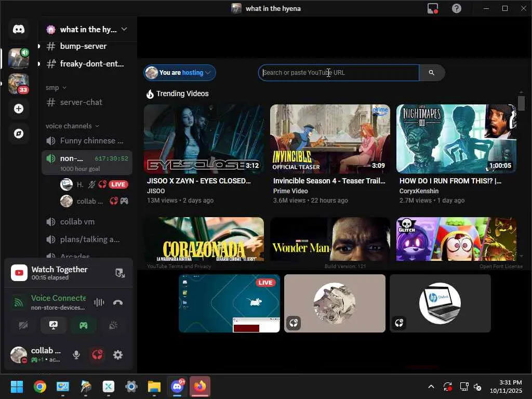Play the Corazonada video thumbnail
The height and width of the screenshot is (399, 532).
point(204,239)
